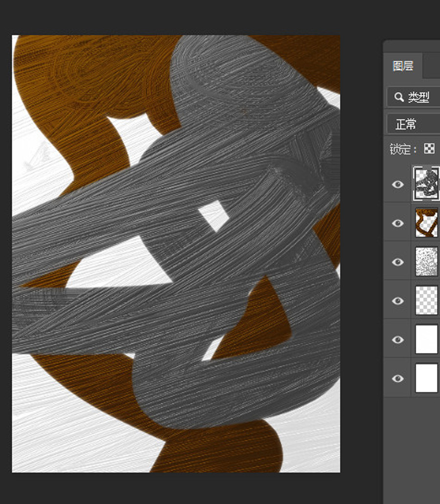This screenshot has height=504, width=440.
Task: Hide the brown brush strokes layer
Action: pyautogui.click(x=398, y=223)
